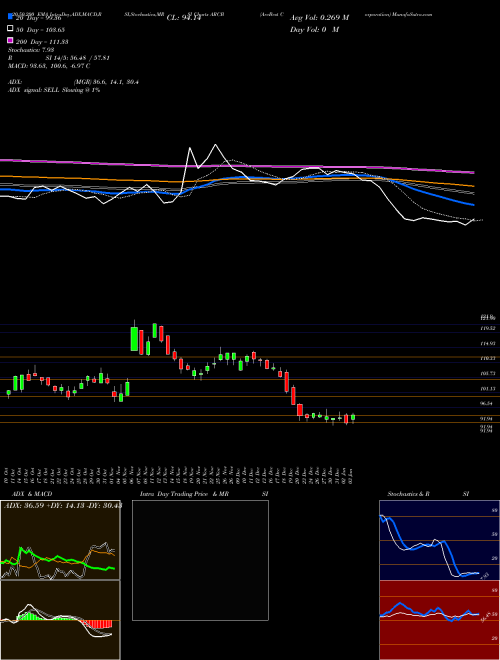500x660 pixels.
Task: Click the tallest green candlestick in early November
Action: [x=134, y=338]
